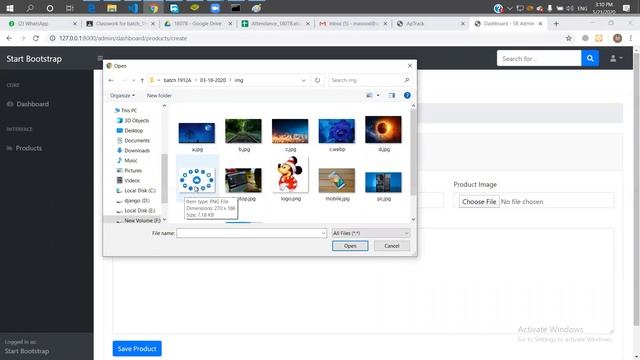Select Downloads in navigation tree
This screenshot has height=360, width=640.
coord(137,151)
